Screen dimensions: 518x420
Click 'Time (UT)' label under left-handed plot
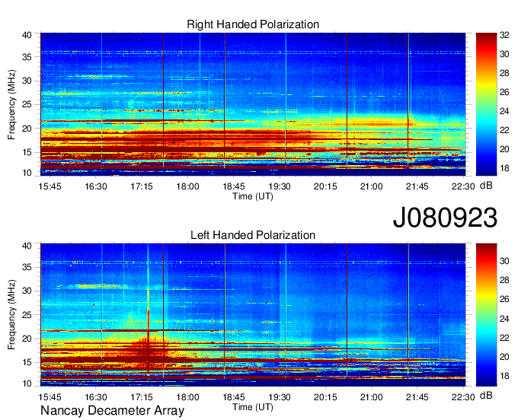click(253, 407)
